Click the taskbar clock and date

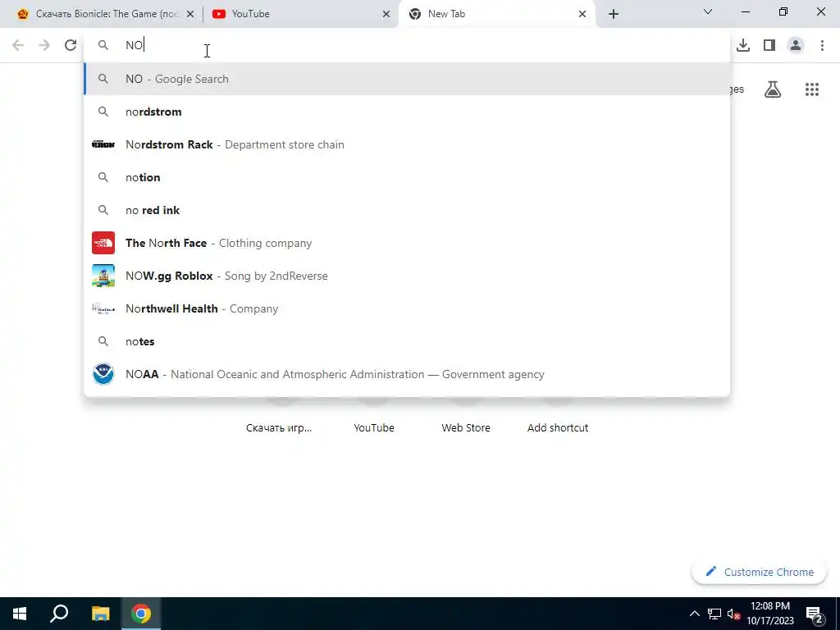coord(769,614)
